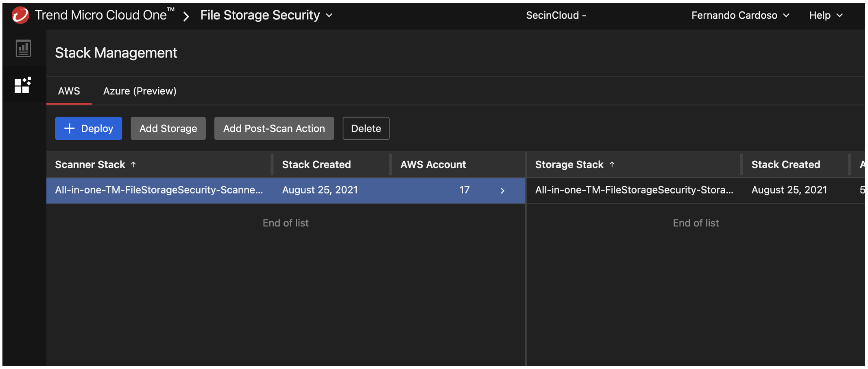Open the Fernando Cardoso account menu

click(740, 15)
